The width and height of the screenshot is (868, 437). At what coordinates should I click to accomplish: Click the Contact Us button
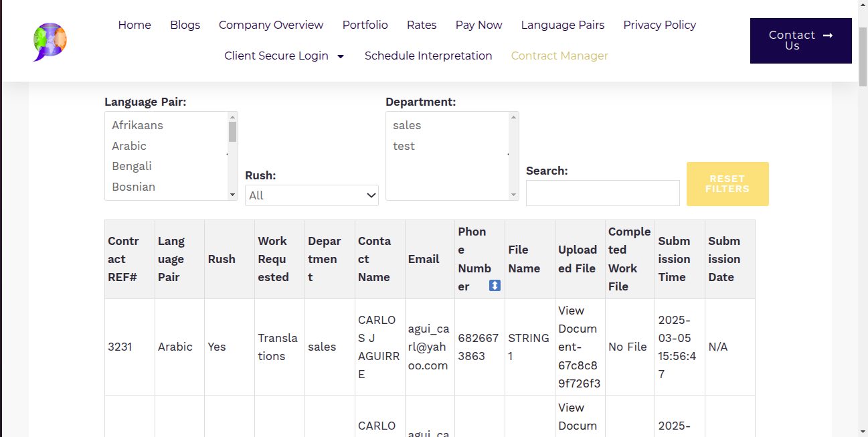click(x=801, y=41)
